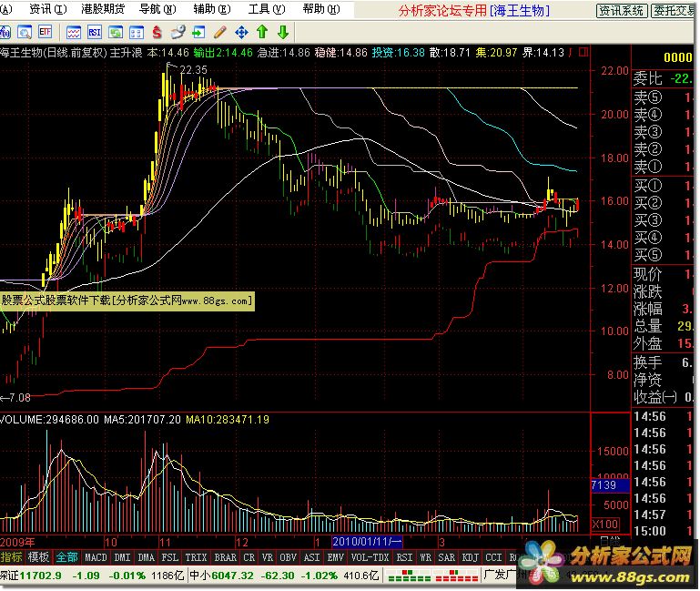The width and height of the screenshot is (700, 591).
Task: Switch to the 模板 tab
Action: [x=38, y=557]
